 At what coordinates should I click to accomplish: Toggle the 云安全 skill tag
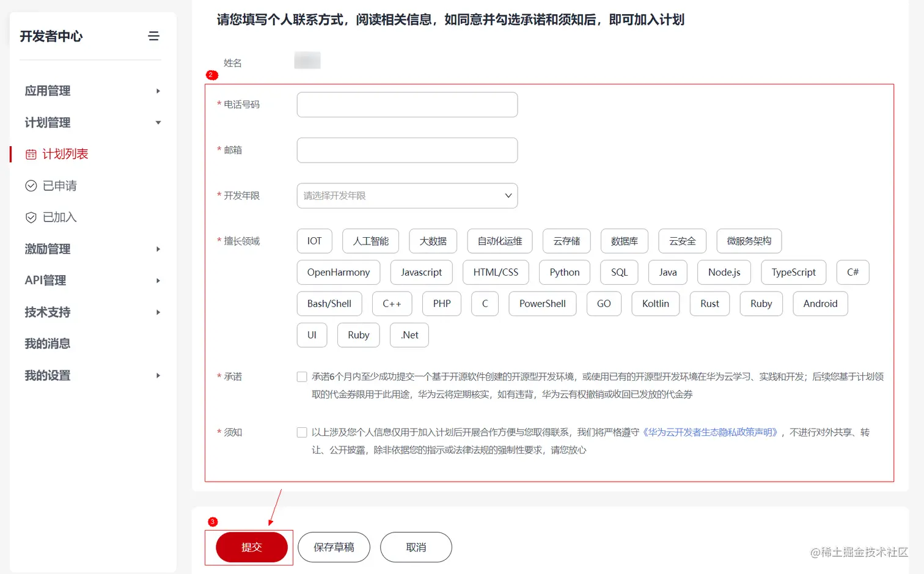pyautogui.click(x=683, y=241)
